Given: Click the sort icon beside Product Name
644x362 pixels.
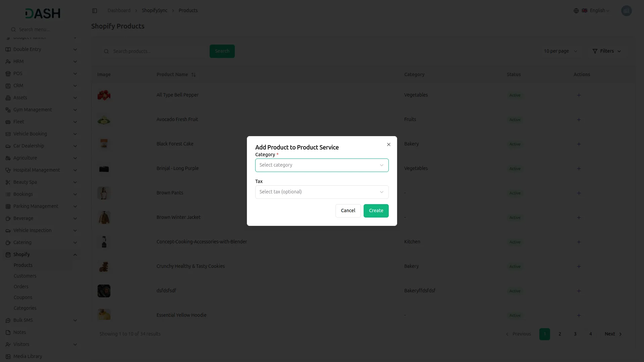Looking at the screenshot, I should pos(194,75).
